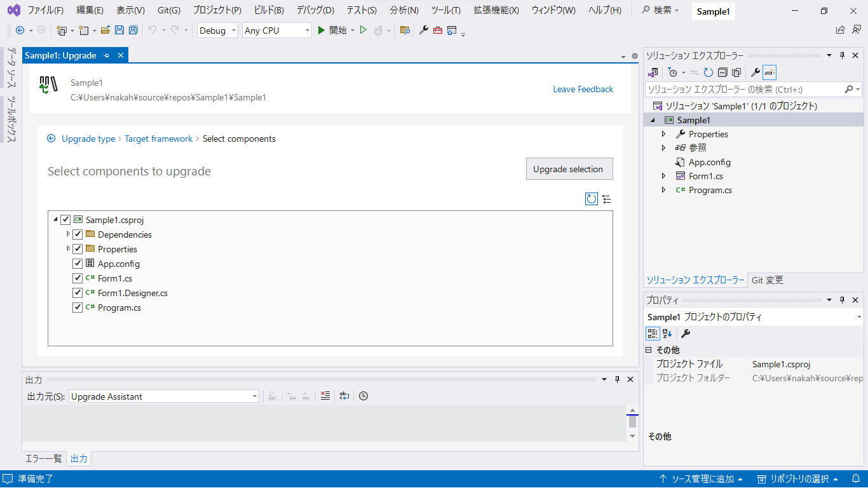Uncheck the App.config checkbox
The height and width of the screenshot is (488, 868).
pos(78,264)
